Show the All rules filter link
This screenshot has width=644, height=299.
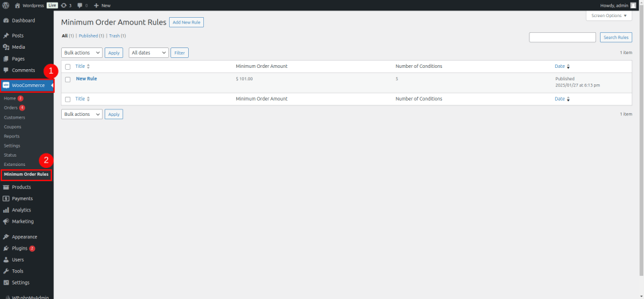(x=64, y=36)
